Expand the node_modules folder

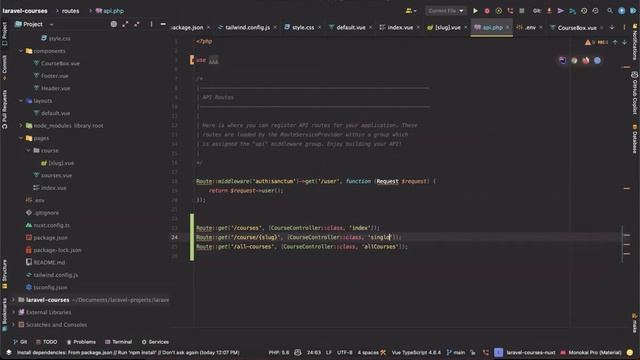21,126
